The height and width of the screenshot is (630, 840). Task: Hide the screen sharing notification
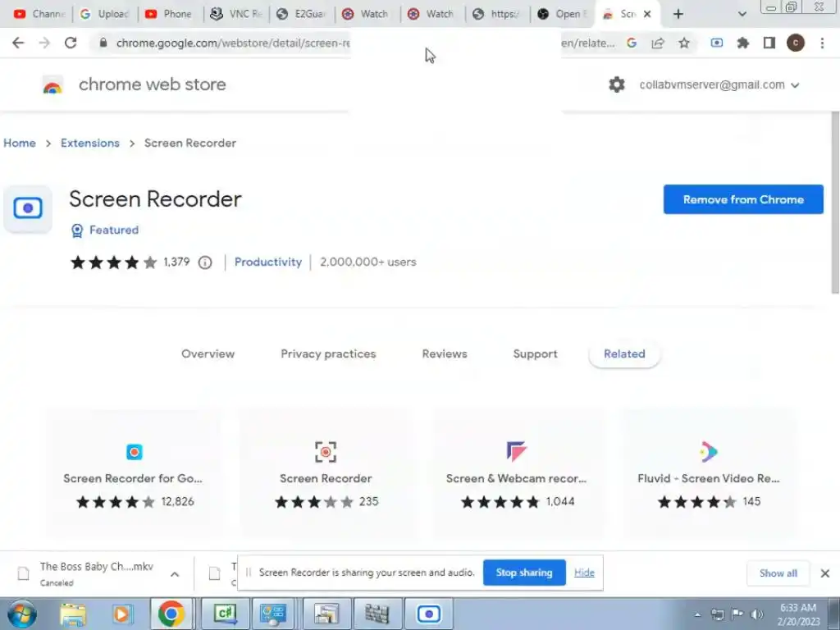pos(584,573)
